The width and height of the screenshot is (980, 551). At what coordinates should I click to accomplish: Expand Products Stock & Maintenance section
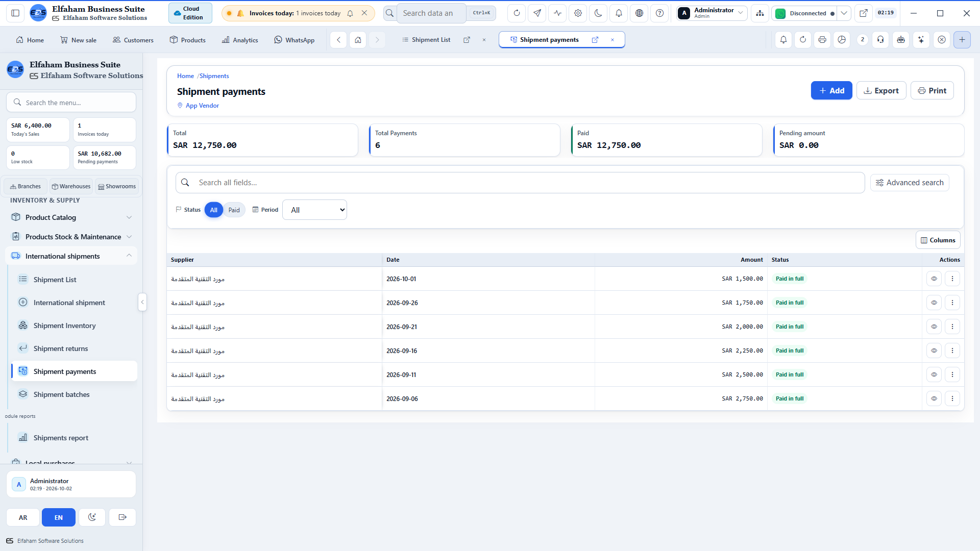(71, 237)
